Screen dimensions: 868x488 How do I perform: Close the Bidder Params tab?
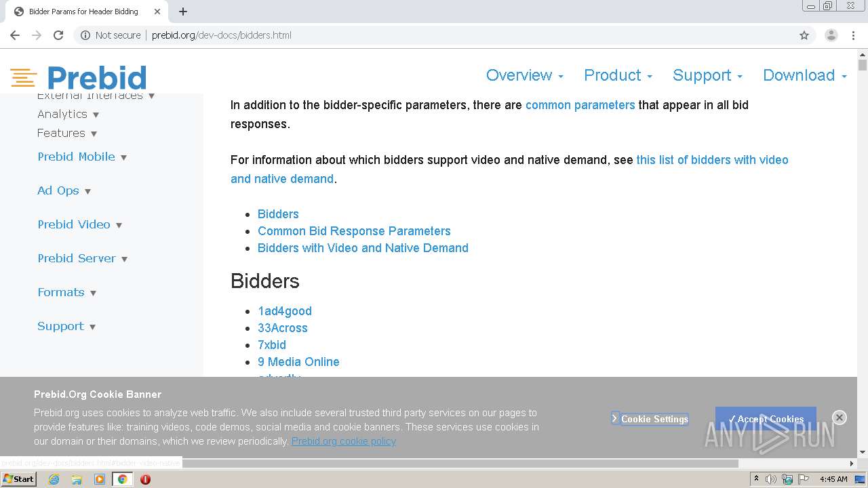157,12
